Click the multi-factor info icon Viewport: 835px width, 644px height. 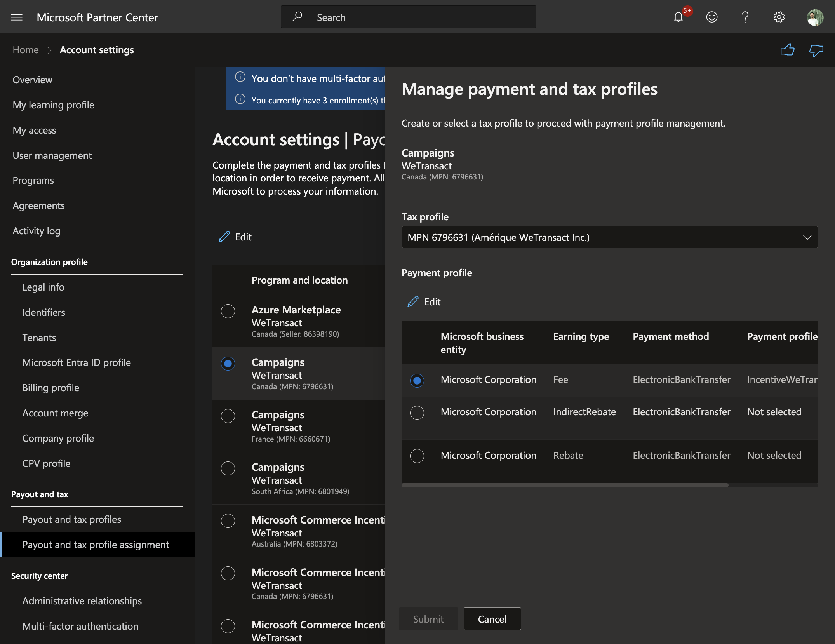click(240, 77)
